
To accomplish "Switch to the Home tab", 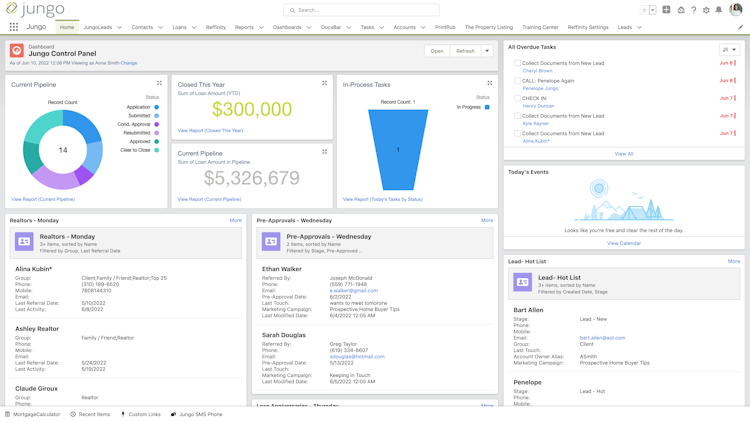I will [x=67, y=27].
